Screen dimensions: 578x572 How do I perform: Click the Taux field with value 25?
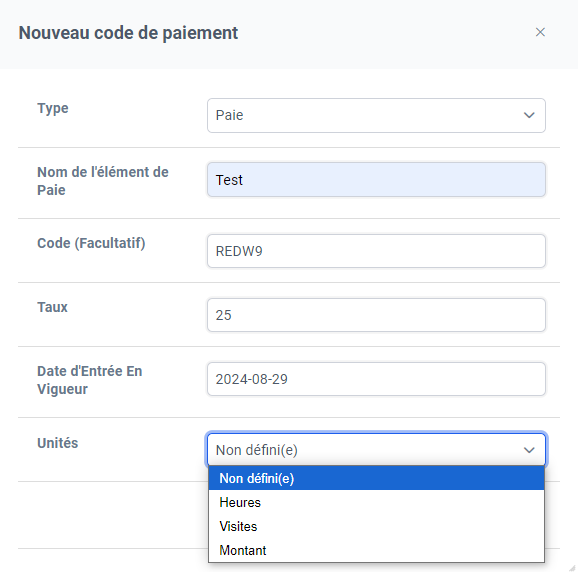(376, 315)
